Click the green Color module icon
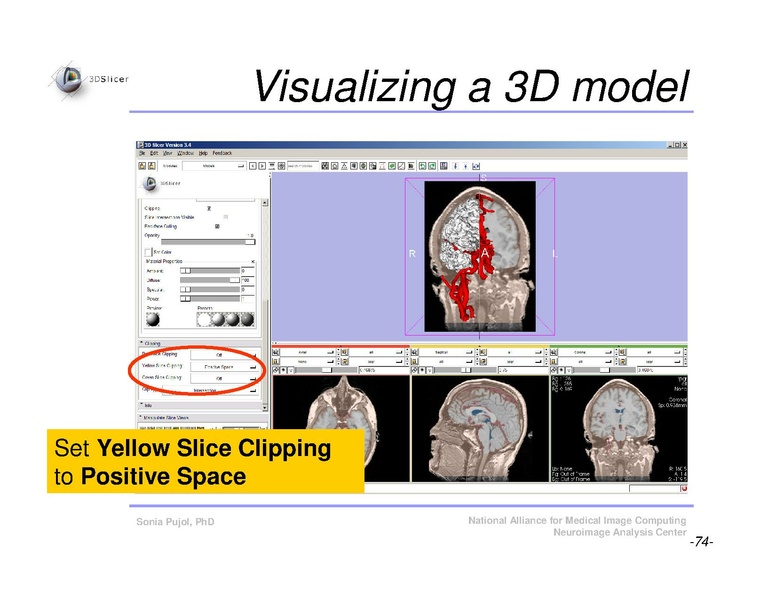The image size is (776, 600). pyautogui.click(x=392, y=166)
